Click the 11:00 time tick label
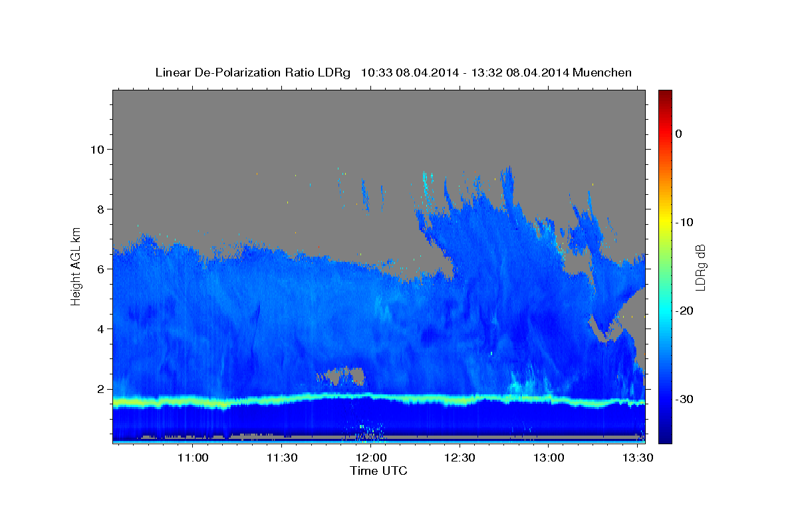 click(x=193, y=458)
